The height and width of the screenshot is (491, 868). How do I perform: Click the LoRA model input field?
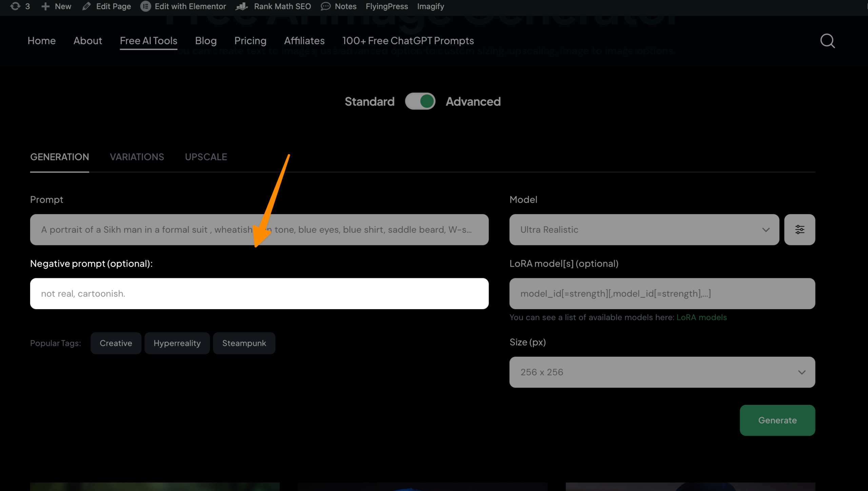coord(662,294)
